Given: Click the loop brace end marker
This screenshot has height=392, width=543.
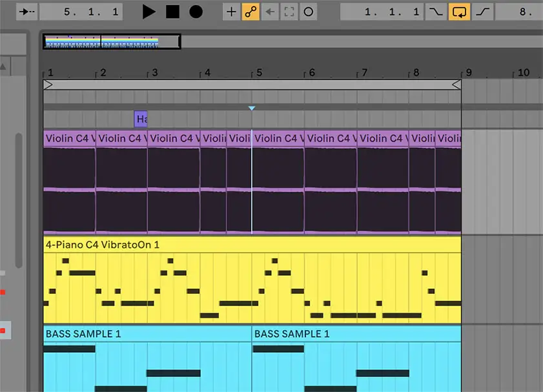Looking at the screenshot, I should 456,85.
